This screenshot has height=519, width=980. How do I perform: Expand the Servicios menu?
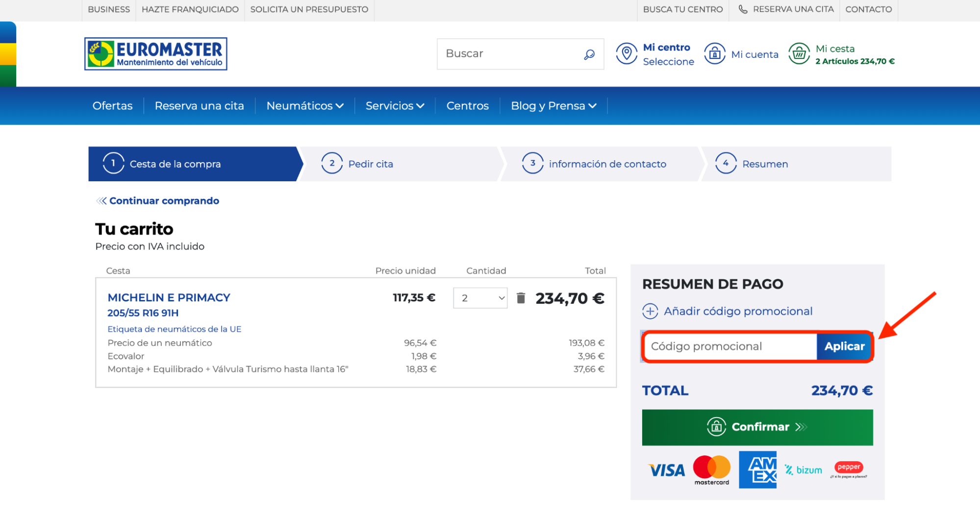tap(395, 106)
